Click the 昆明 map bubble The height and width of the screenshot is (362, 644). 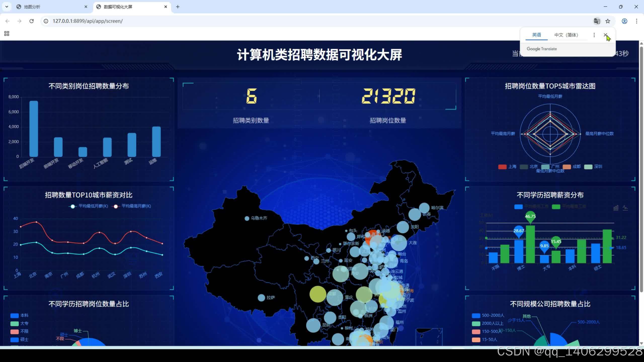(313, 325)
